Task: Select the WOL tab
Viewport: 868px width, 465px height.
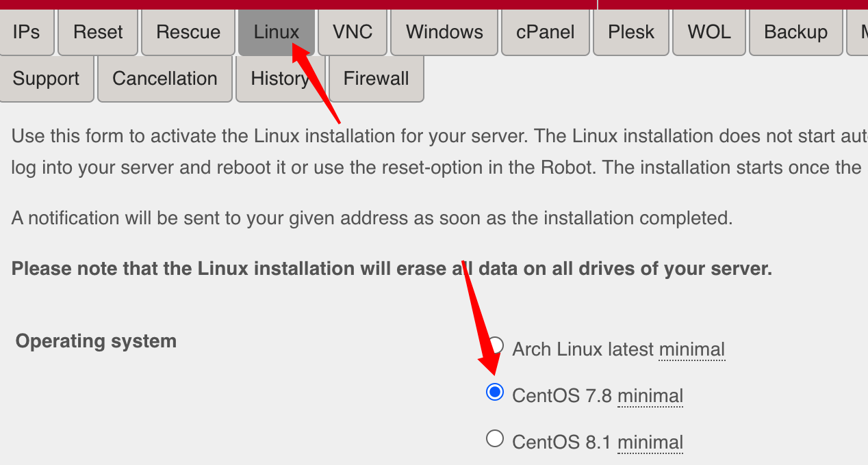Action: [x=709, y=32]
